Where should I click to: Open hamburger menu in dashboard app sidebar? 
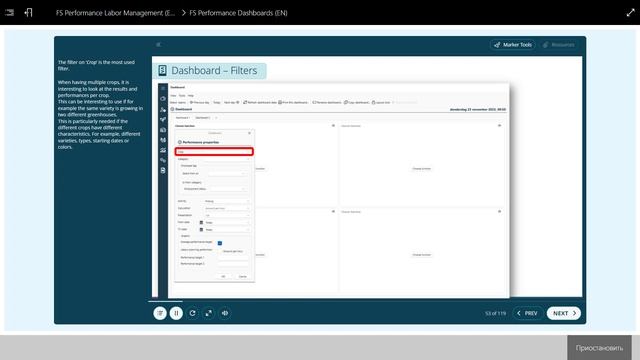(x=163, y=88)
